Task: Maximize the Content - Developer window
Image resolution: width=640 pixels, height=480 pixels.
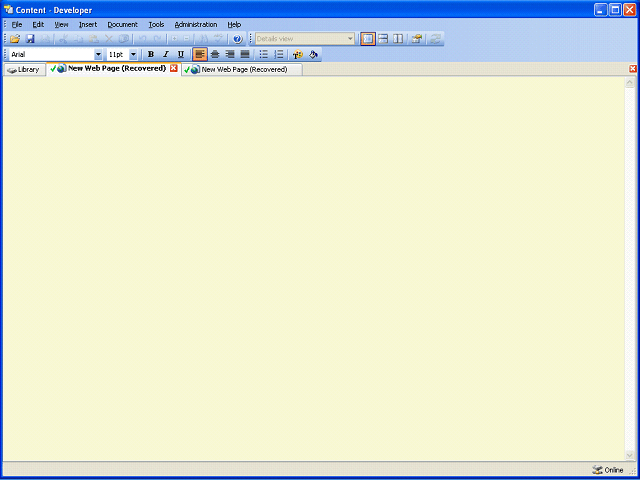Action: pyautogui.click(x=615, y=10)
